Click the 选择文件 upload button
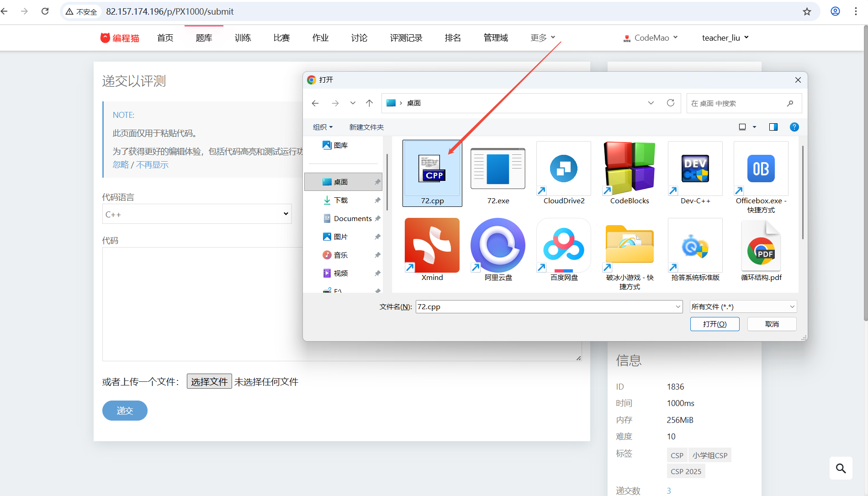 (209, 381)
